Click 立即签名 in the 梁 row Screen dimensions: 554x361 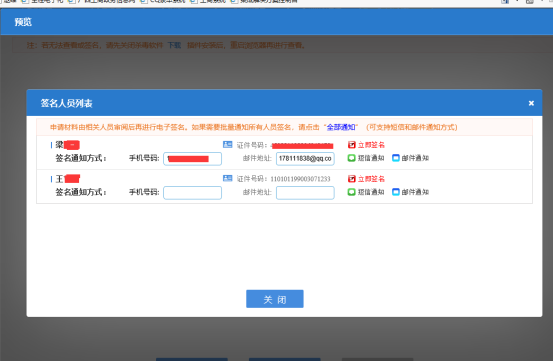pyautogui.click(x=371, y=145)
